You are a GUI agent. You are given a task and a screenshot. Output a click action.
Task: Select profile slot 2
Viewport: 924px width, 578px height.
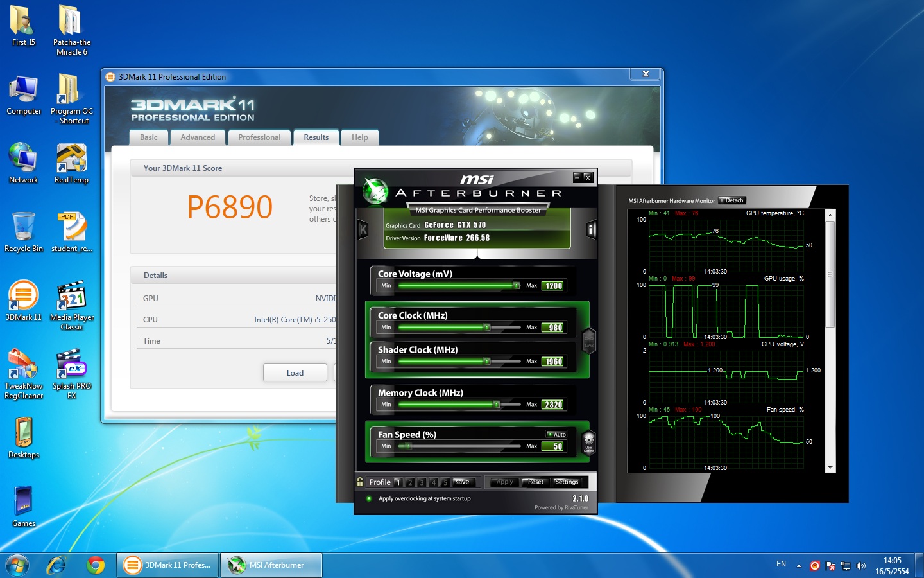pyautogui.click(x=410, y=482)
